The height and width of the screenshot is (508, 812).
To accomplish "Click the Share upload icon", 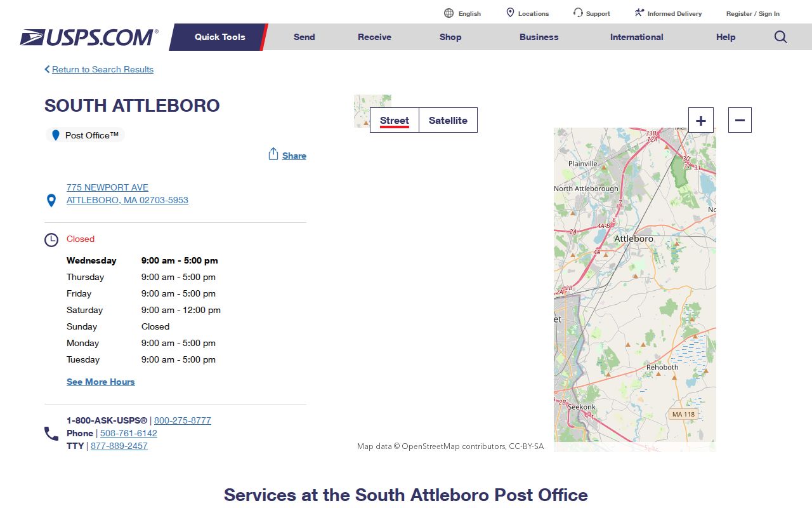I will pos(273,154).
